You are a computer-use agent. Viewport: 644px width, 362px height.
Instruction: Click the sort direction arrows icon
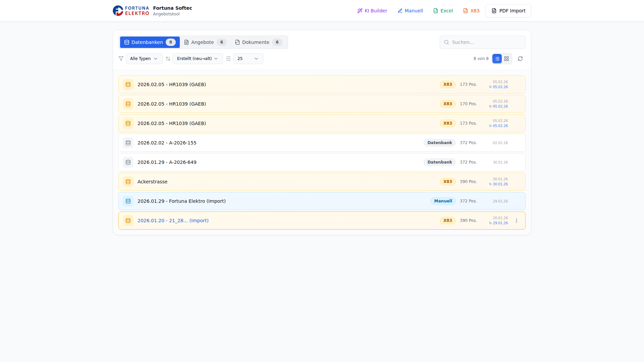click(x=168, y=59)
